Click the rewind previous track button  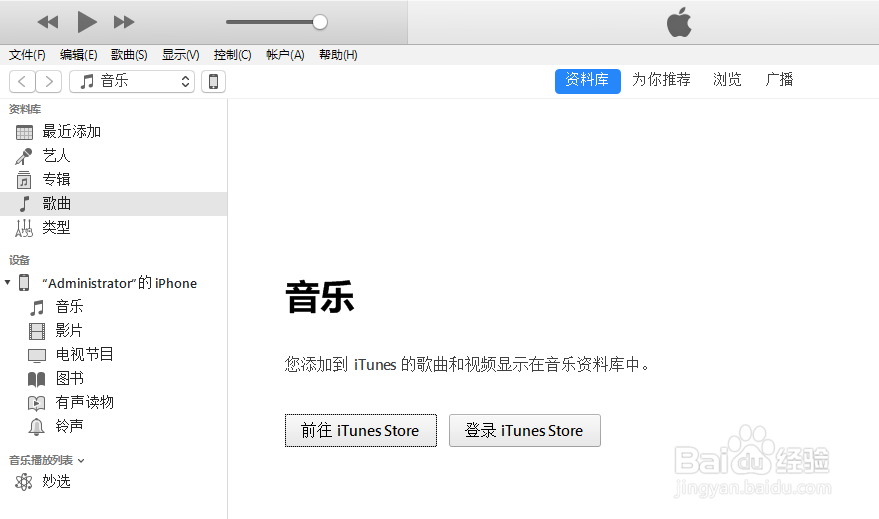tap(48, 22)
